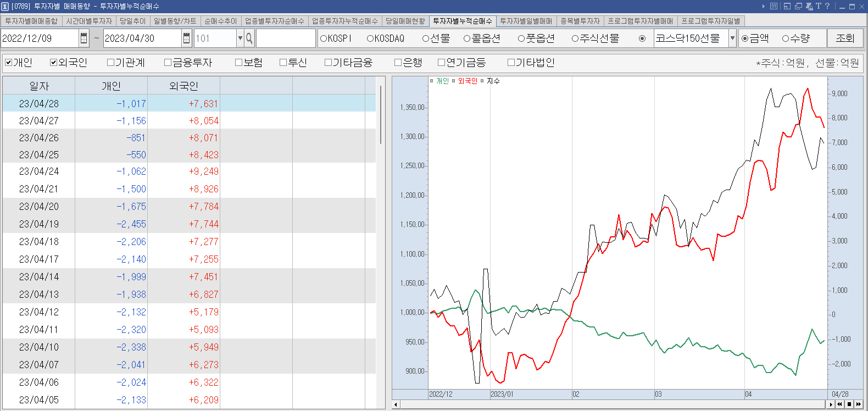Check the 금융투자 checkbox
Screen dimensions: 868x411
[x=168, y=63]
